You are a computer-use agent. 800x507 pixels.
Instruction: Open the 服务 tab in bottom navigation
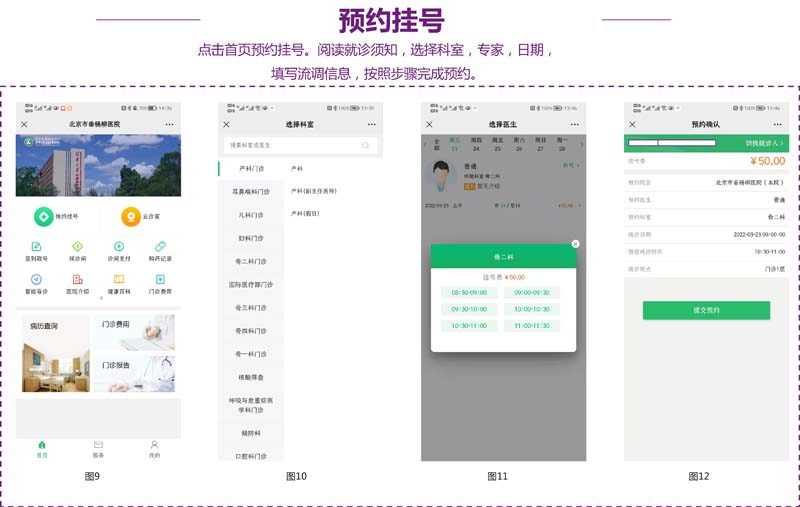tap(98, 447)
